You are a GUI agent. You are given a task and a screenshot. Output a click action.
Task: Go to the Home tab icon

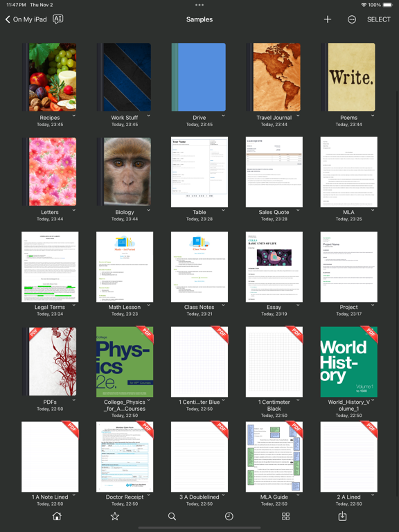click(57, 516)
